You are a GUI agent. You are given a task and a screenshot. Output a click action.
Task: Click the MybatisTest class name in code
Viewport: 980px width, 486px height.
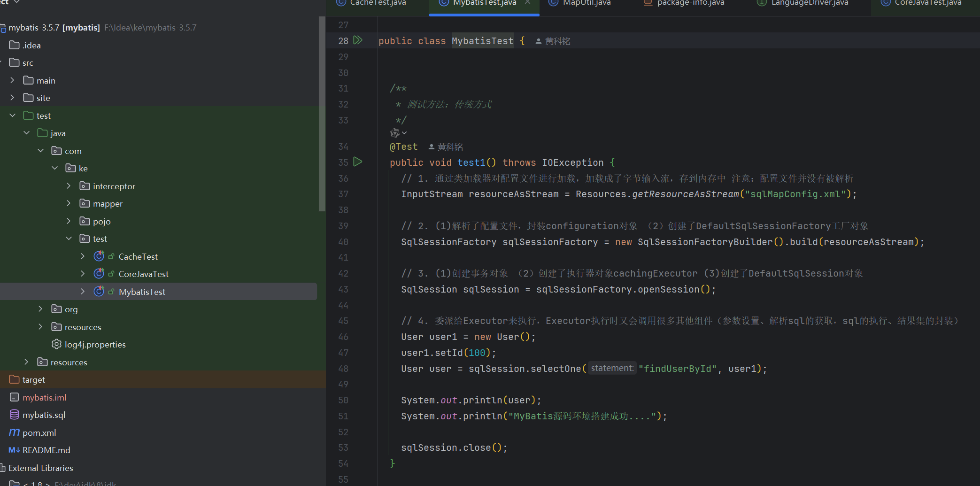coord(482,41)
